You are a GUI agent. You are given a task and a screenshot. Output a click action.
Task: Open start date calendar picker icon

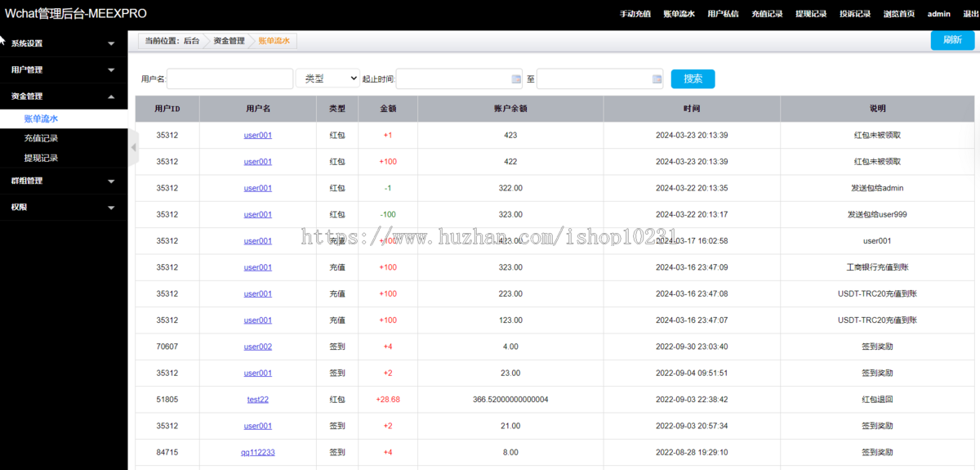pos(516,79)
